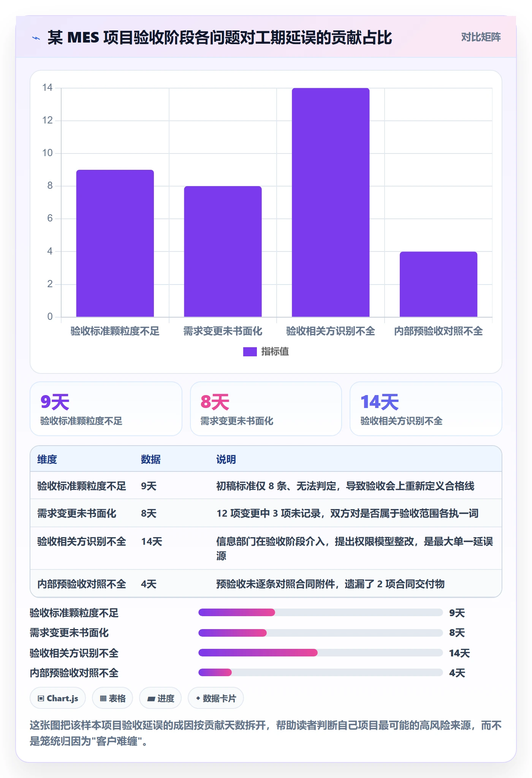This screenshot has width=532, height=778.
Task: Click the 4天 value in table
Action: pos(149,584)
